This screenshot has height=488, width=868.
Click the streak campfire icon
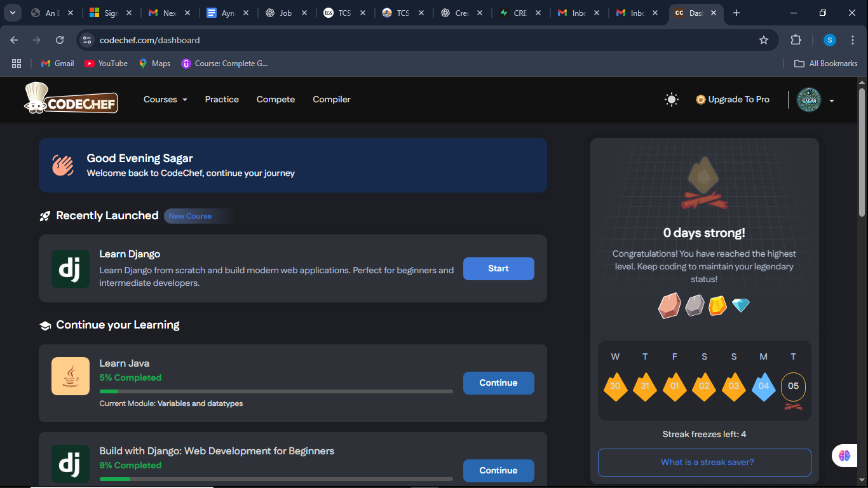coord(704,183)
